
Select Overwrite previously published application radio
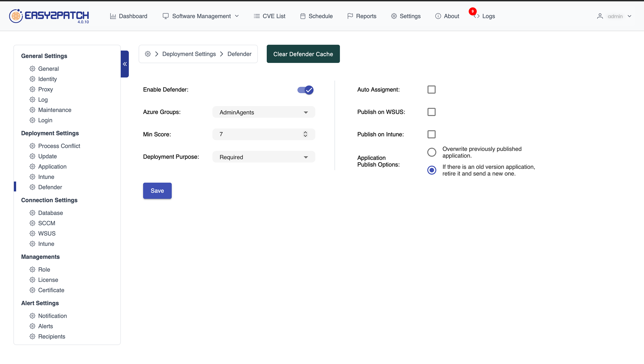432,152
